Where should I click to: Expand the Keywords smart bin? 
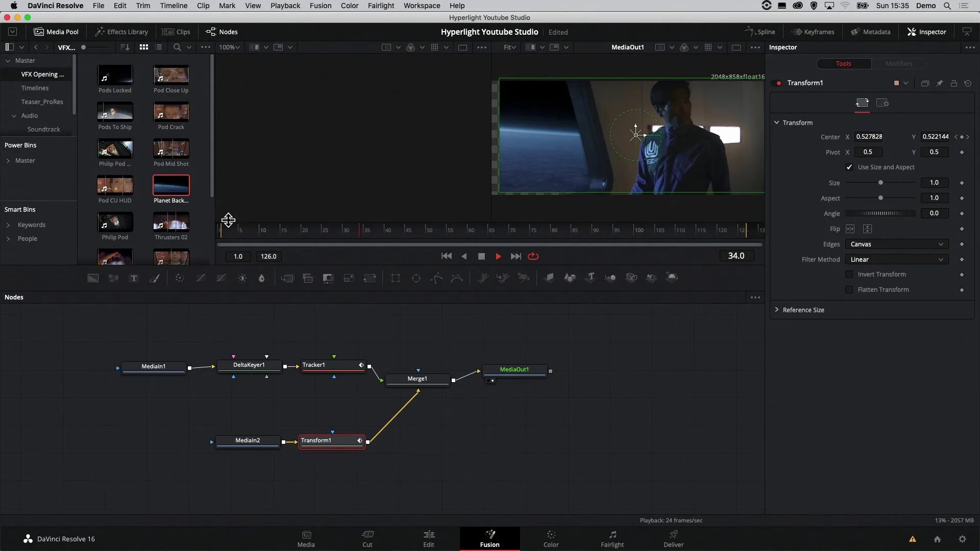click(8, 225)
